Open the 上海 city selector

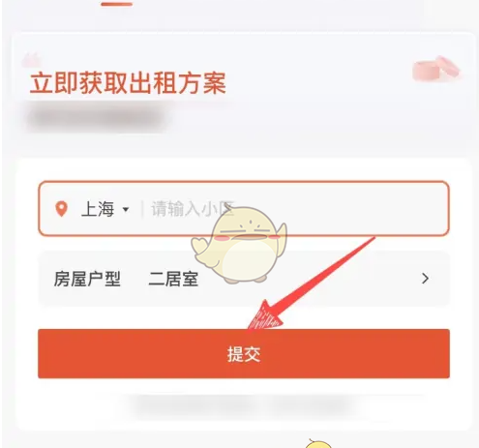(98, 209)
